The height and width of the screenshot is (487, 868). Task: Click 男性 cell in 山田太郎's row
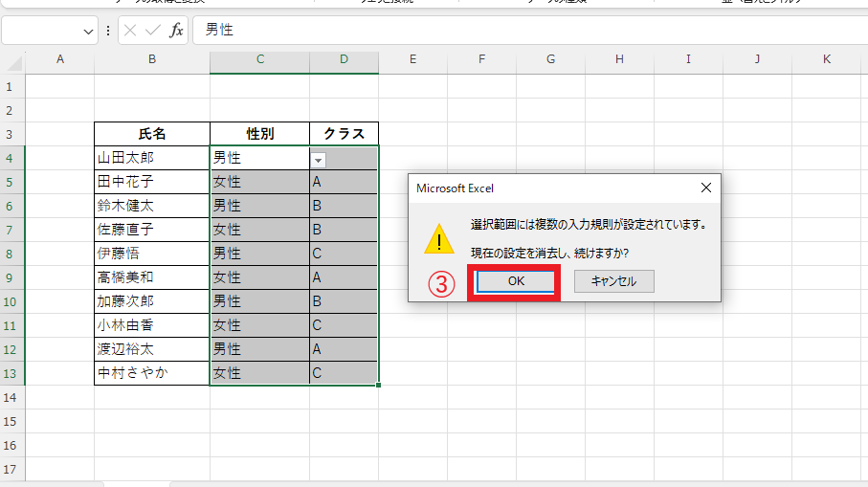coord(260,158)
